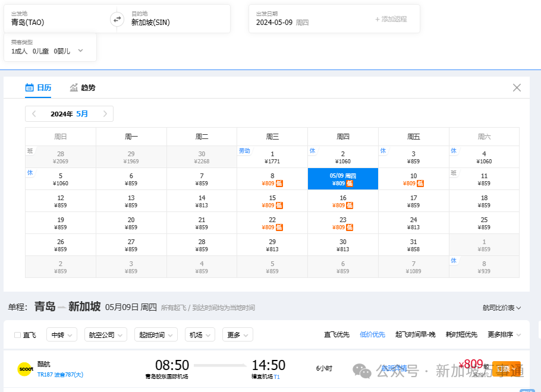
Task: Go to next month in calendar
Action: (x=105, y=114)
